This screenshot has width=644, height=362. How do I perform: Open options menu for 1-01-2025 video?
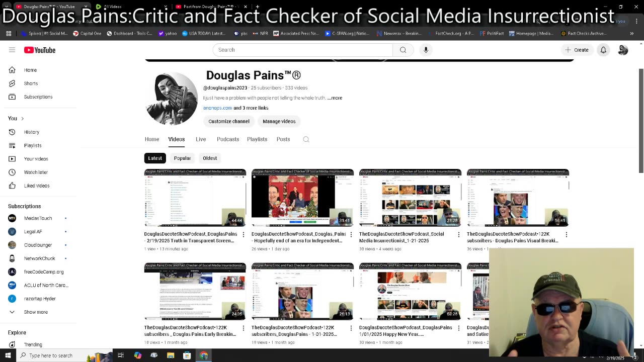351,328
